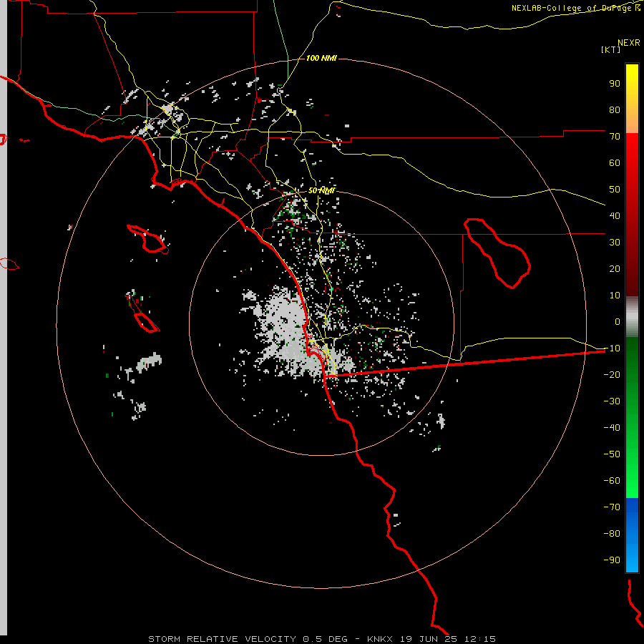Click the KNKX radar station identifier
This screenshot has height=644, width=644.
click(x=380, y=639)
